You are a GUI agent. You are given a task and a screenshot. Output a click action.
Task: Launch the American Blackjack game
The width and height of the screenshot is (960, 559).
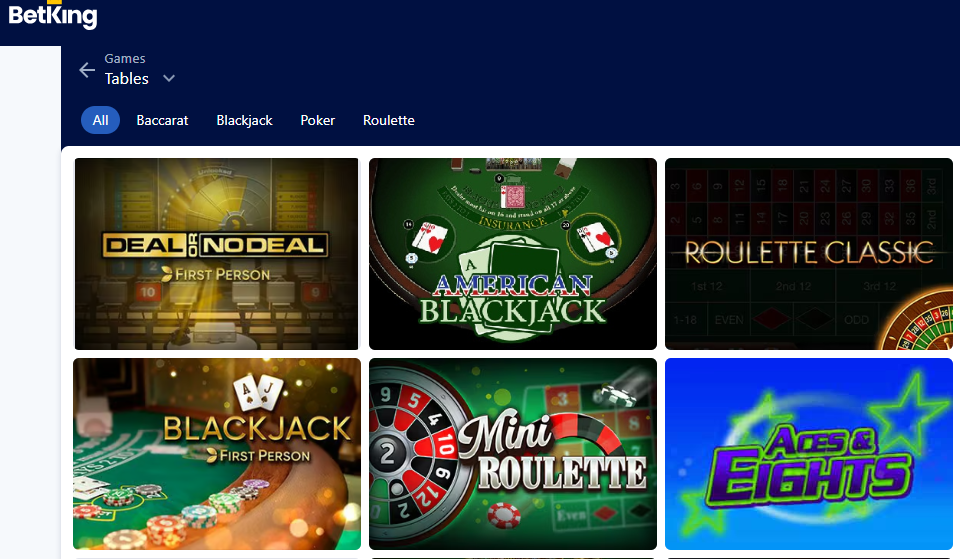[x=513, y=253]
